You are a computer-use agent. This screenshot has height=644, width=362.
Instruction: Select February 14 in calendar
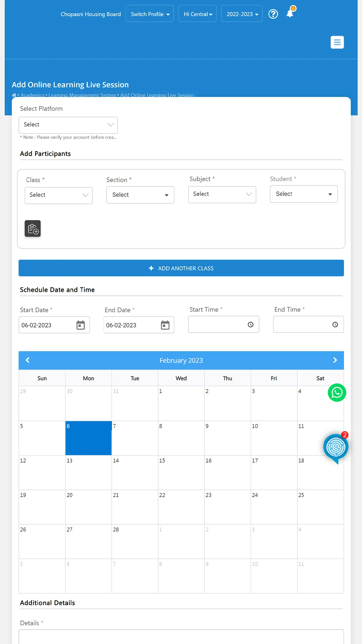coord(135,473)
